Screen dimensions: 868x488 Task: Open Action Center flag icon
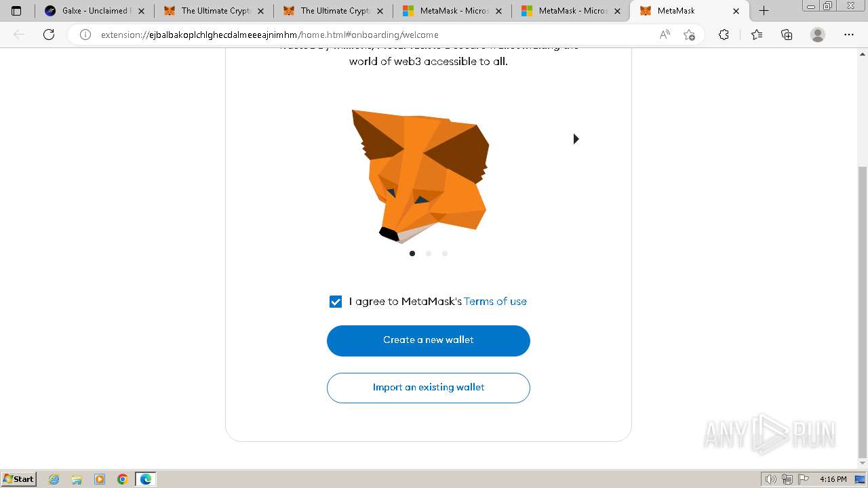coord(803,479)
